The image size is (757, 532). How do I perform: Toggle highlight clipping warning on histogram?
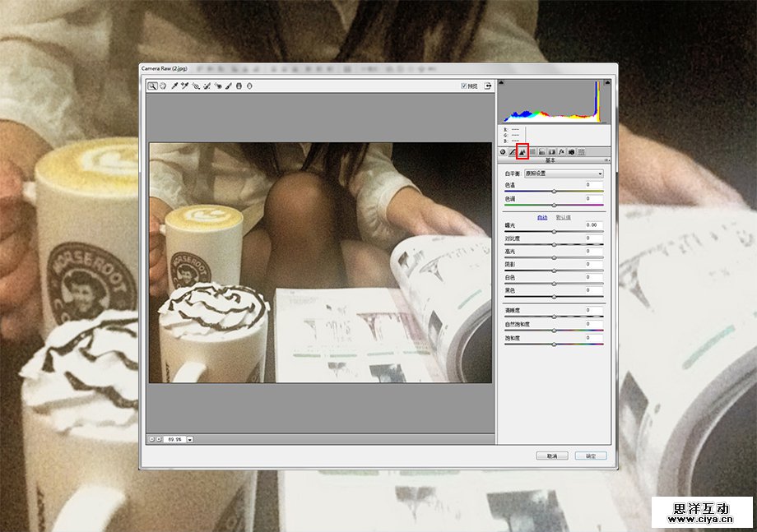(607, 82)
